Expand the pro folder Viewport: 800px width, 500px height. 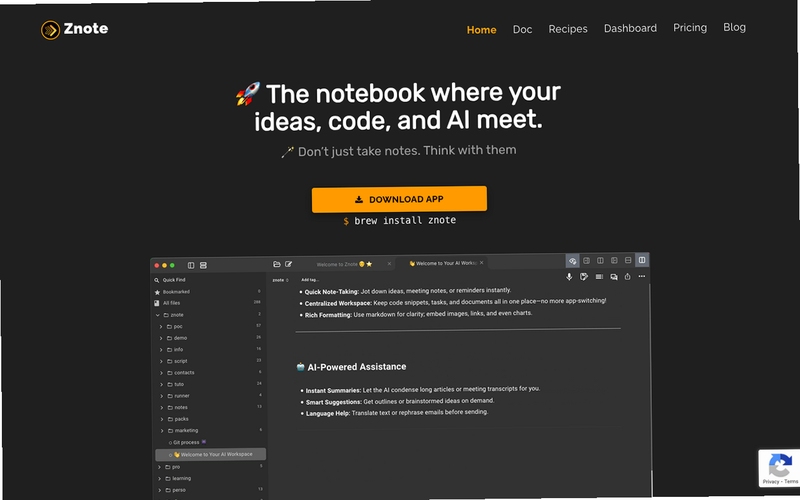coord(160,467)
